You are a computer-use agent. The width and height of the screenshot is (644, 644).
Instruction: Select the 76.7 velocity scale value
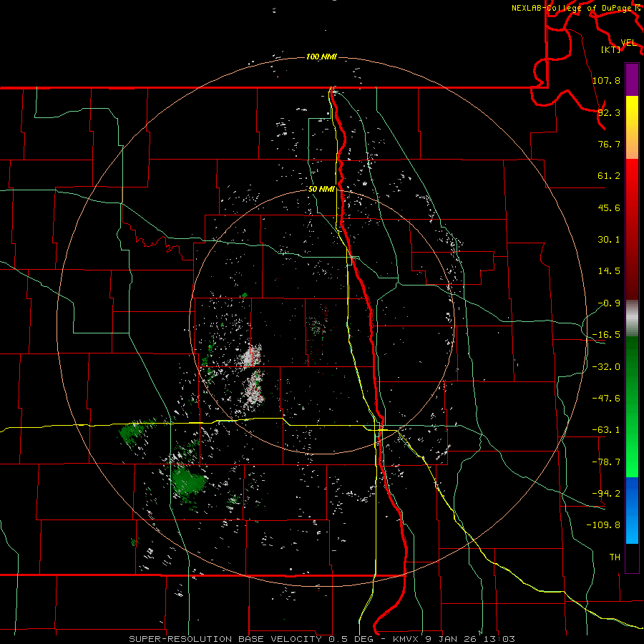click(609, 144)
